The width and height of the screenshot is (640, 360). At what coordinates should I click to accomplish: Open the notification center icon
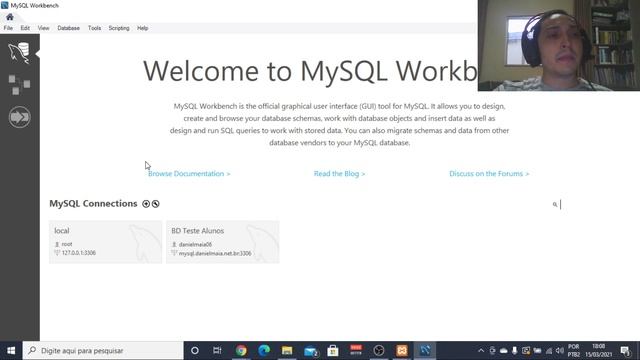coord(625,351)
